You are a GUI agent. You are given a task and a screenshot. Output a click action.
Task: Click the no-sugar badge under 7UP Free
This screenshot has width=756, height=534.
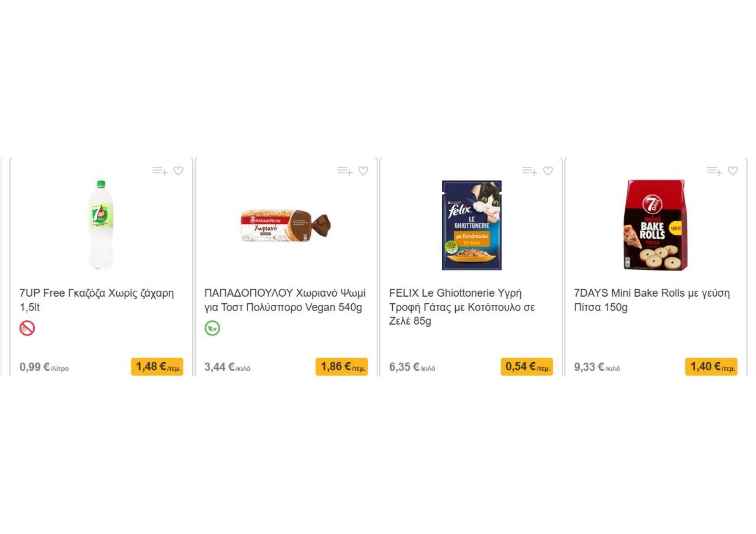[x=27, y=328]
